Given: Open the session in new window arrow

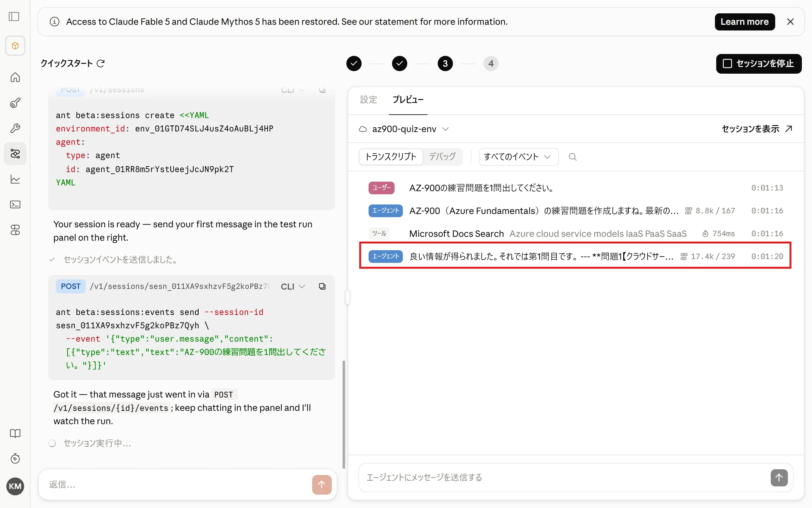Looking at the screenshot, I should tap(789, 129).
